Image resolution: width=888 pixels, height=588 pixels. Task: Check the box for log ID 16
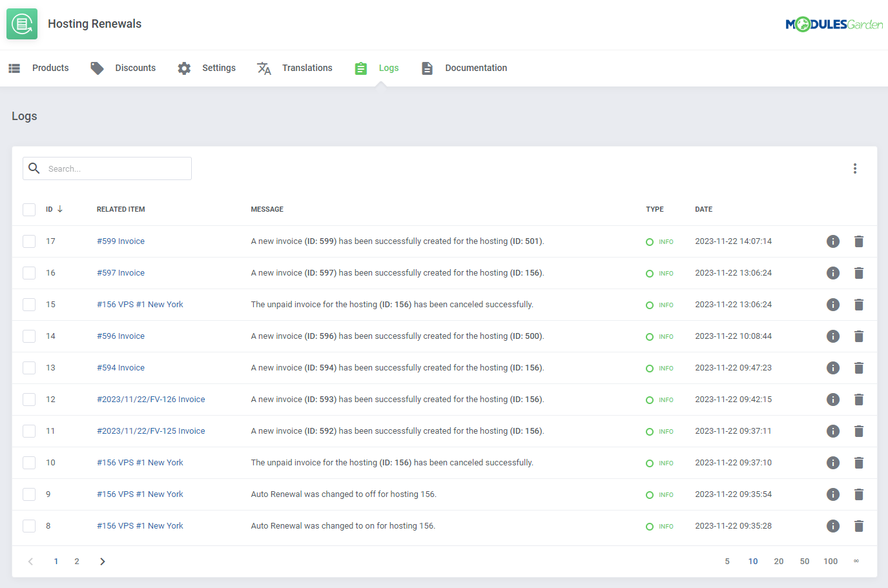(29, 273)
